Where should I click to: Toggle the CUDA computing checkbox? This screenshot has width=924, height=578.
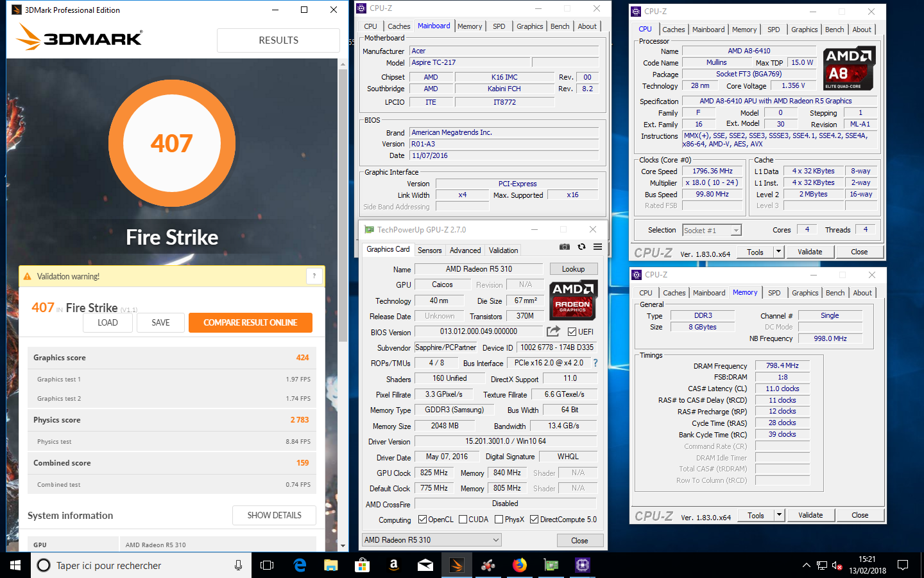coord(463,520)
